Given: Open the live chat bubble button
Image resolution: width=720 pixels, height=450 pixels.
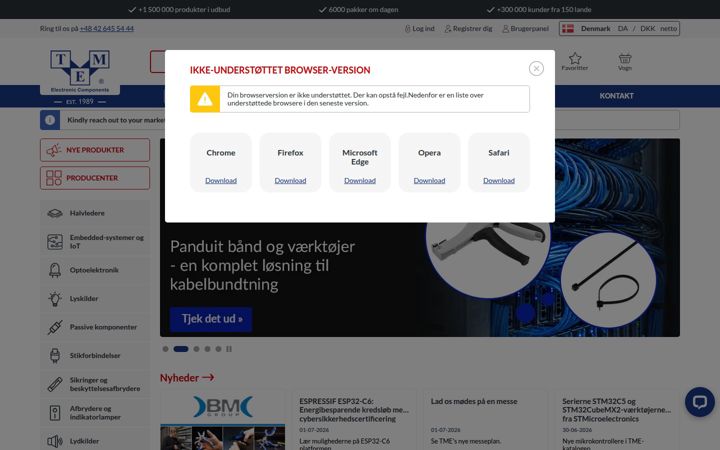Looking at the screenshot, I should point(699,402).
